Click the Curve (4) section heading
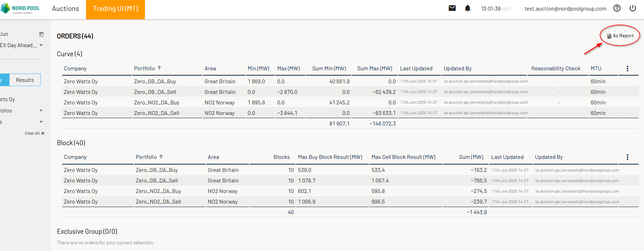The image size is (644, 251). coord(69,54)
